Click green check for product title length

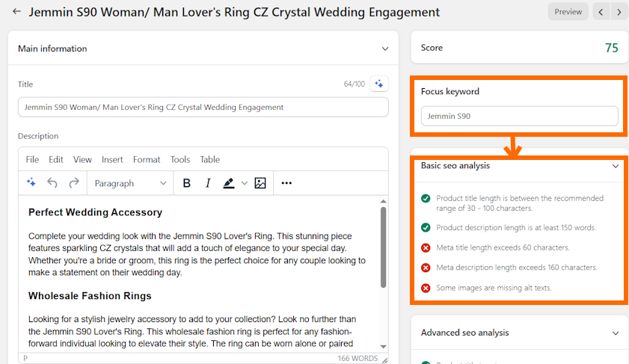click(426, 198)
